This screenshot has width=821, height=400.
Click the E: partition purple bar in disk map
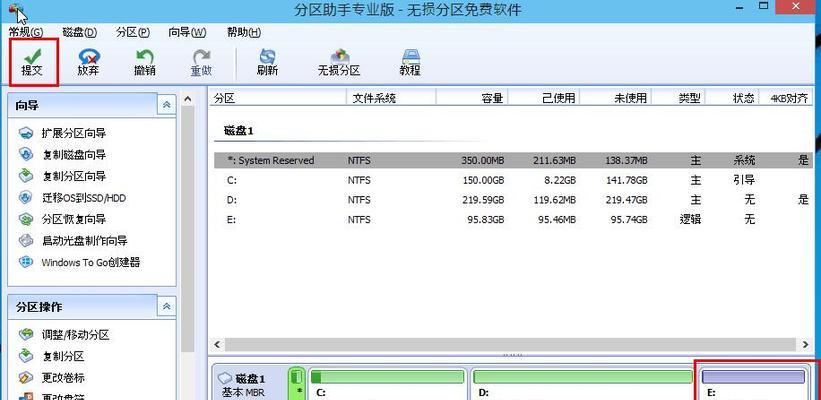pyautogui.click(x=753, y=377)
